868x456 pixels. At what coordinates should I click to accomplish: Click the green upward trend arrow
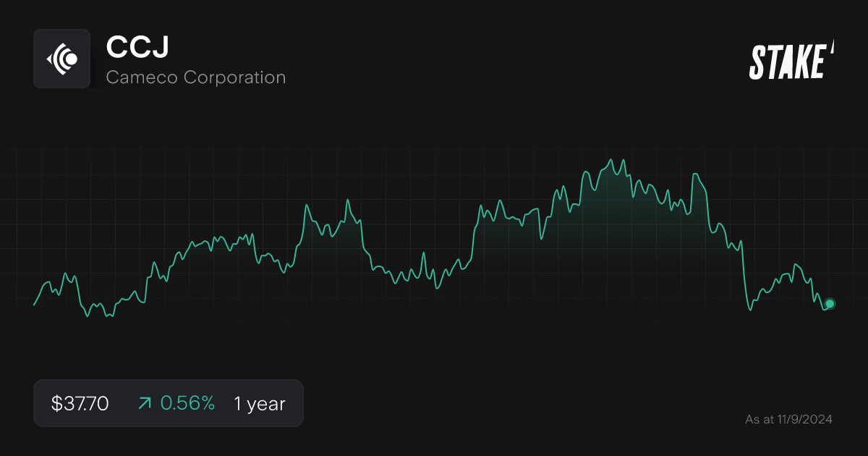[x=145, y=403]
